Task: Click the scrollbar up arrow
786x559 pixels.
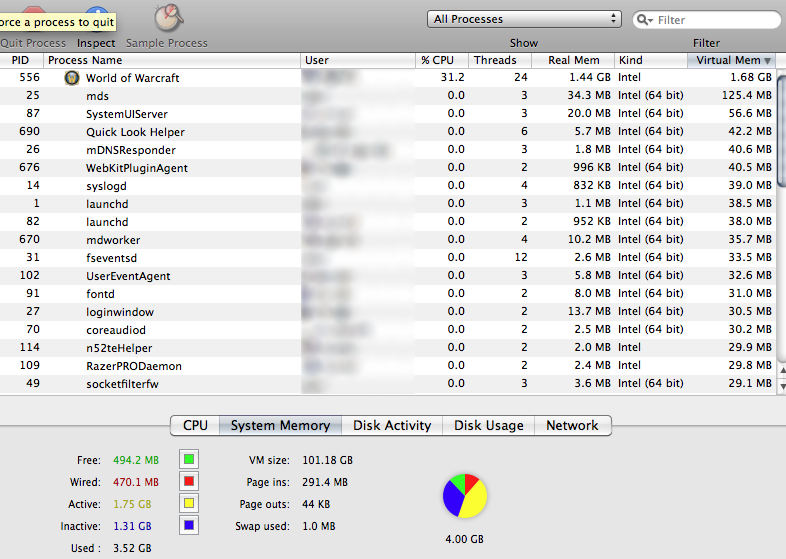Action: (782, 369)
